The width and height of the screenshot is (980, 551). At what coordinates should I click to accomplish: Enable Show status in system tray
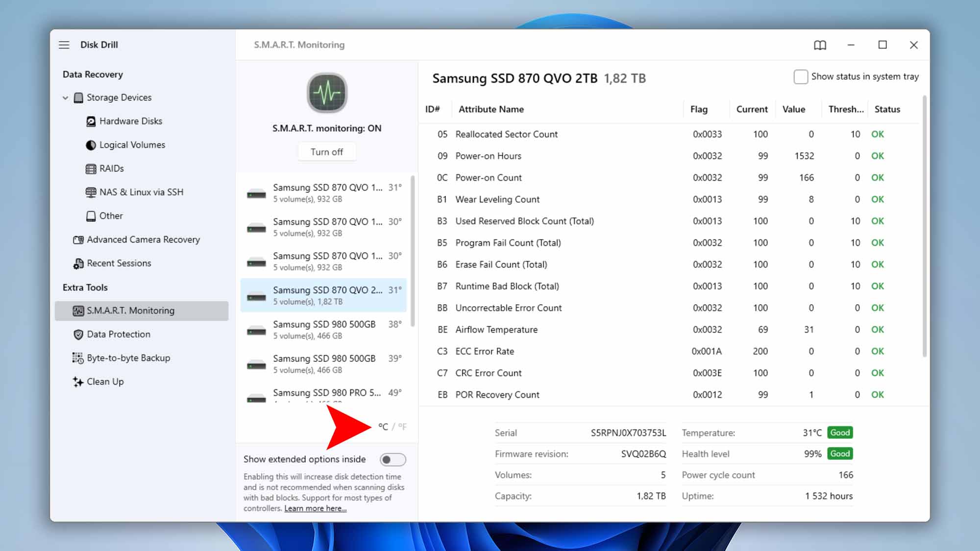(801, 76)
